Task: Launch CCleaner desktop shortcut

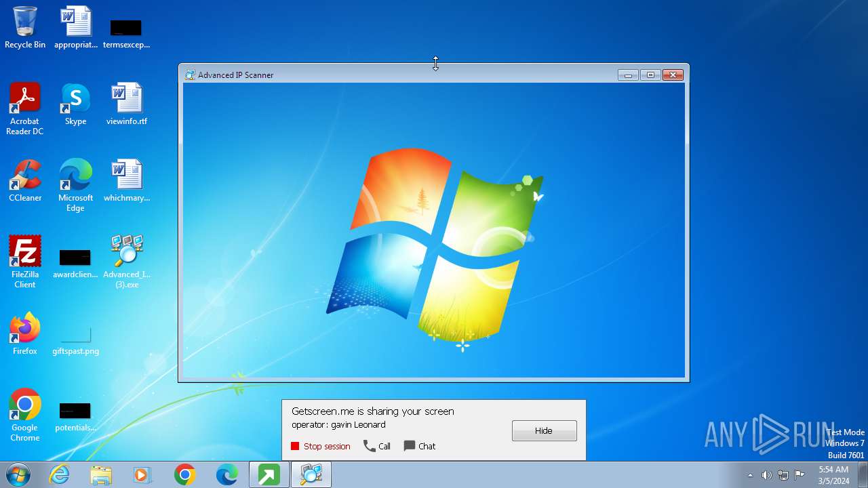Action: [25, 181]
